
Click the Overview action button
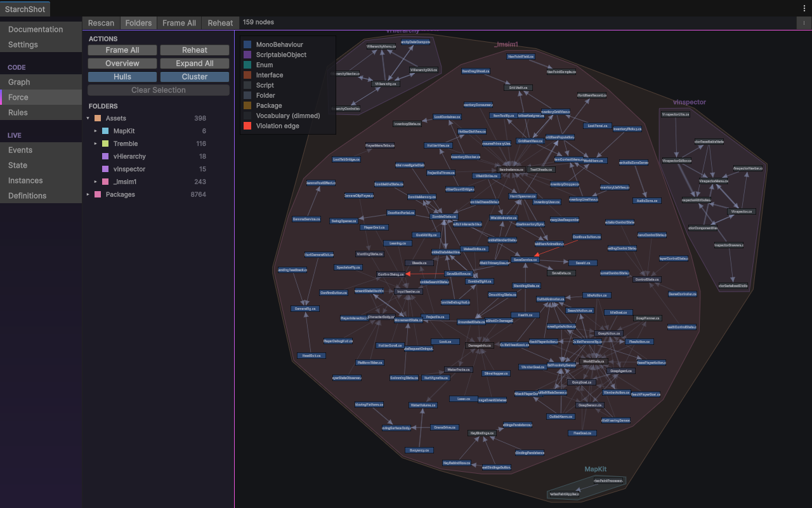(122, 63)
